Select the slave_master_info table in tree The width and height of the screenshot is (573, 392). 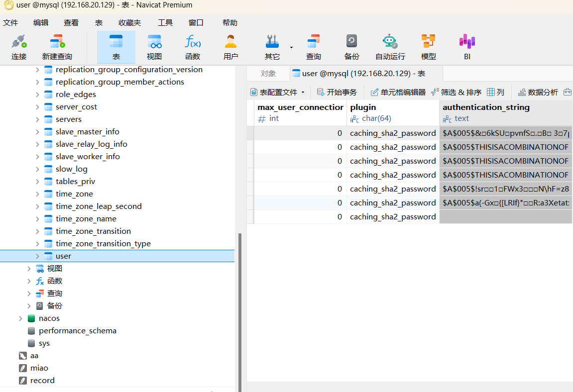[x=87, y=132]
